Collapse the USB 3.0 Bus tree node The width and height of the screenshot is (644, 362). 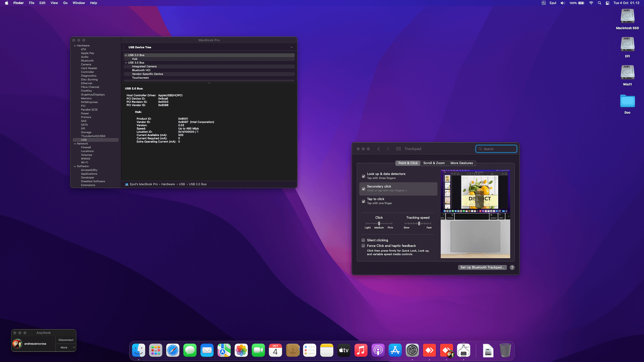pyautogui.click(x=126, y=63)
